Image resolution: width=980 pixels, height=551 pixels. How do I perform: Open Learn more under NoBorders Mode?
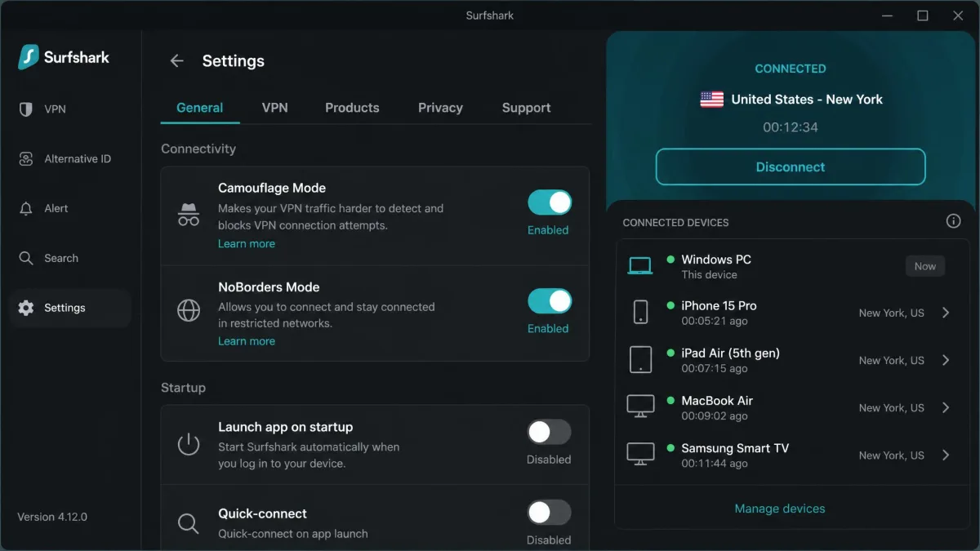[247, 341]
